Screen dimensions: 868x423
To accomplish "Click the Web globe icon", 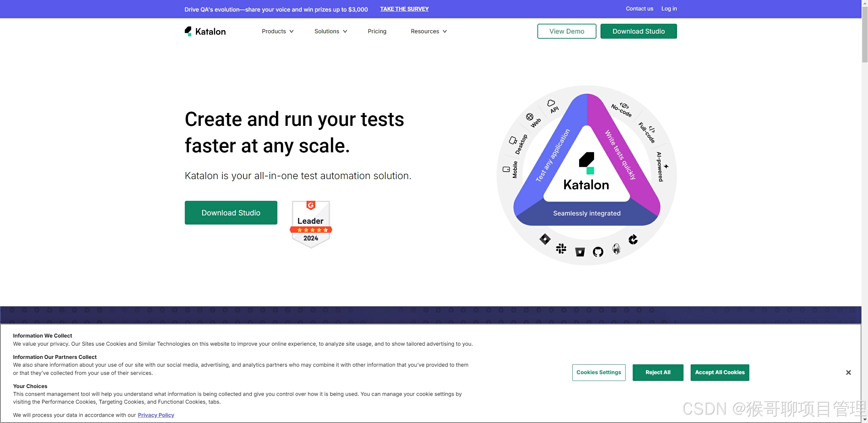I will 530,117.
